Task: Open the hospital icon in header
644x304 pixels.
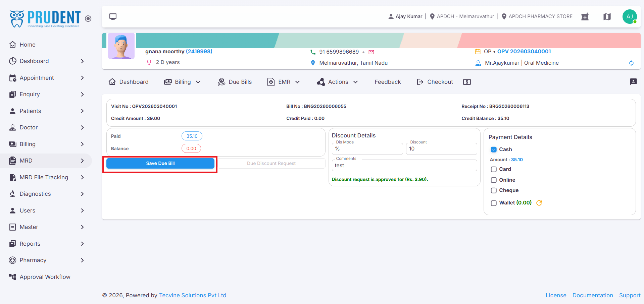Action: point(585,16)
